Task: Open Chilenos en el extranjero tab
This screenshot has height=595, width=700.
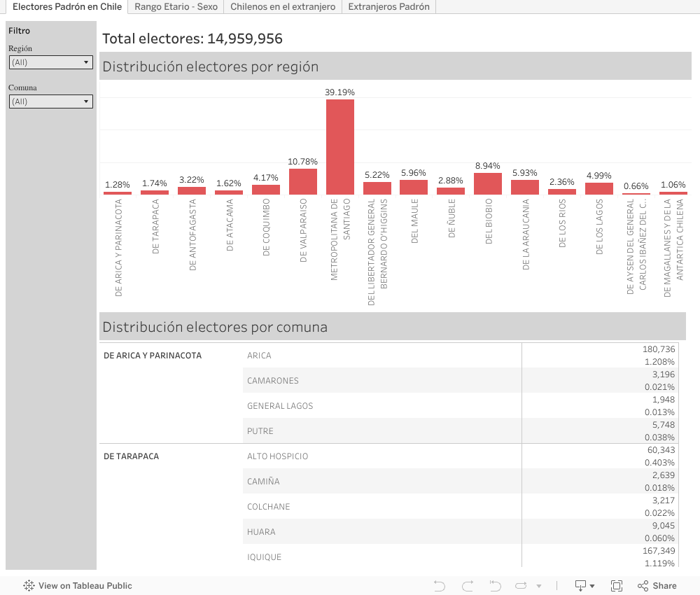Action: (x=282, y=6)
